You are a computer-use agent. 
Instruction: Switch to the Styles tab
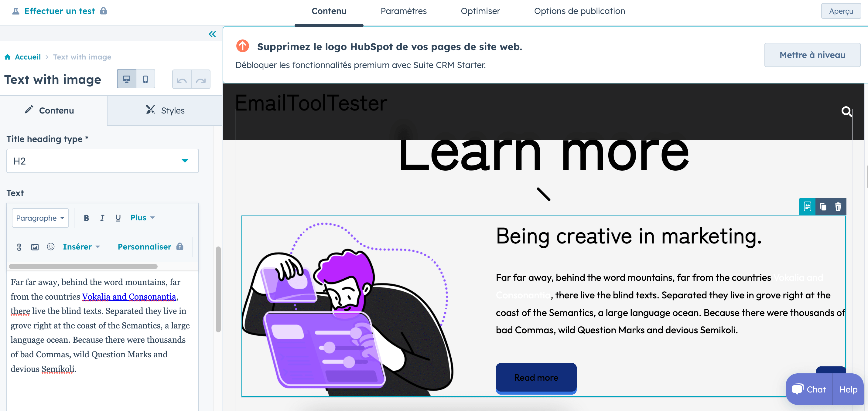click(x=164, y=110)
